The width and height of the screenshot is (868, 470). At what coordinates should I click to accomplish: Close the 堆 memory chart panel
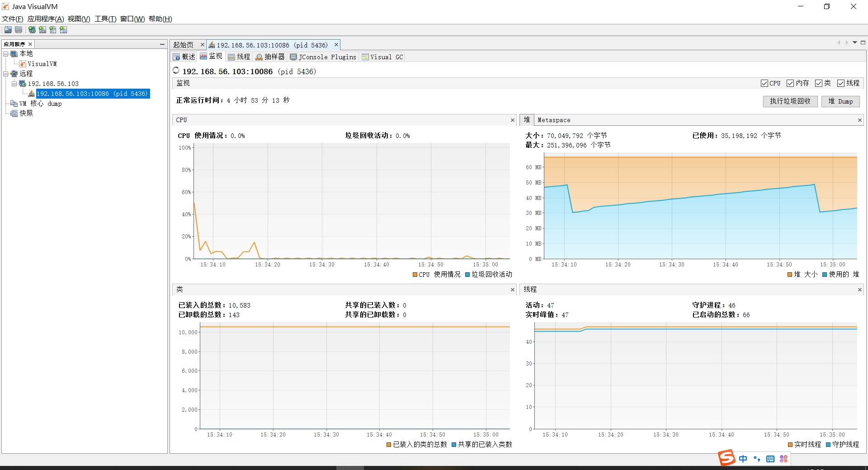[x=860, y=120]
